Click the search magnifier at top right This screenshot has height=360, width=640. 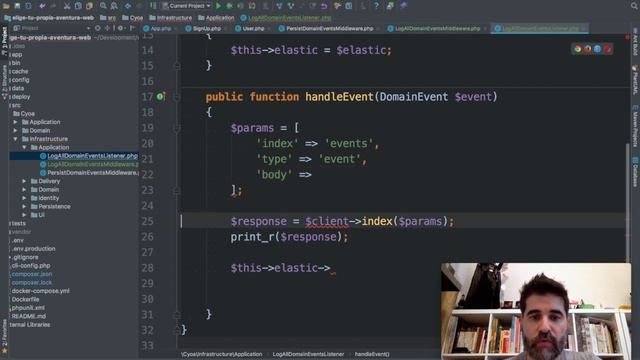click(634, 6)
